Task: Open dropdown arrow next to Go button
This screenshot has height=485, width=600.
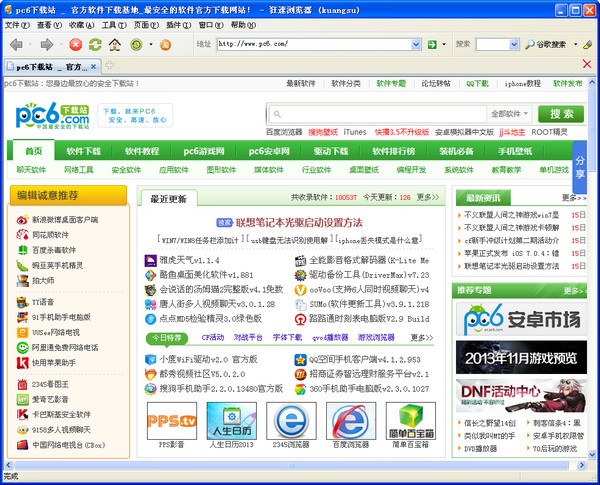Action: click(444, 44)
